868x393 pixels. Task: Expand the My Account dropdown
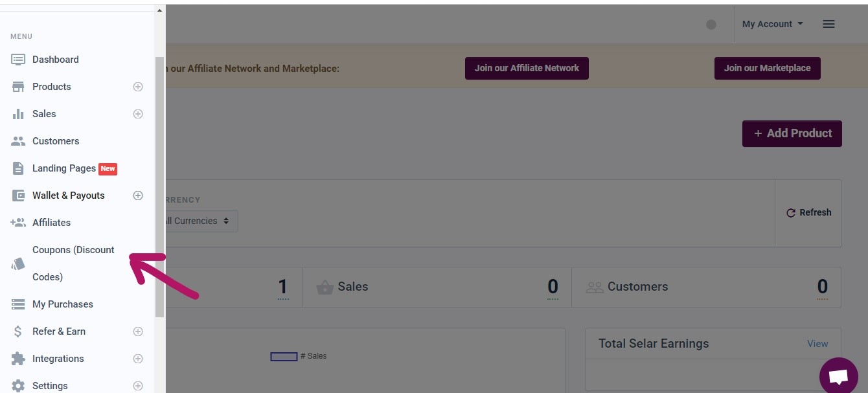(x=772, y=24)
